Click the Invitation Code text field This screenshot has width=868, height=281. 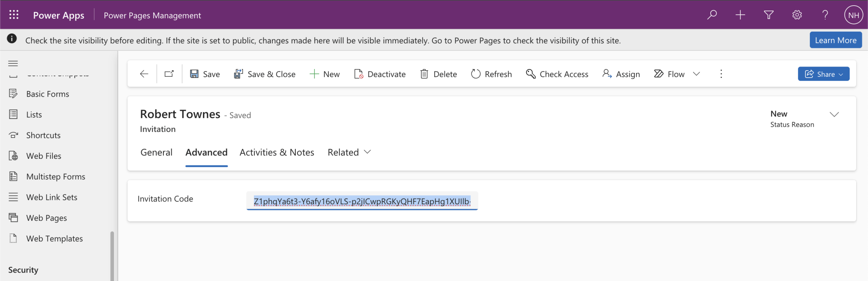pos(362,201)
